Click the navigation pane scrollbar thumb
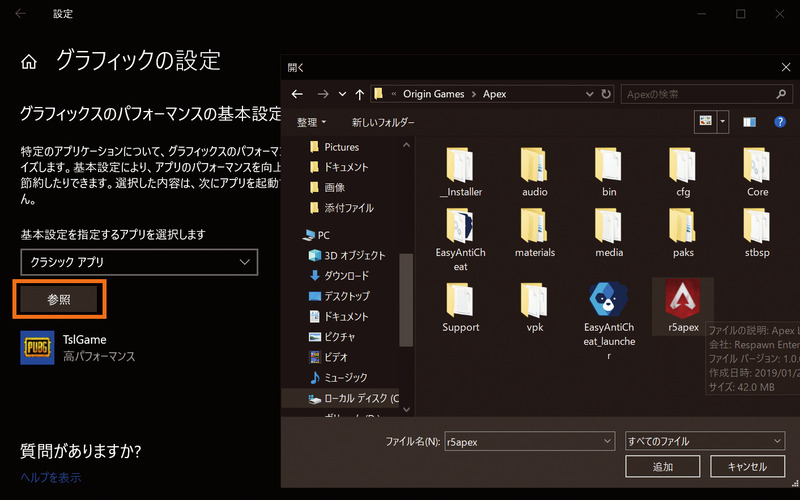This screenshot has height=500, width=800. [x=406, y=300]
